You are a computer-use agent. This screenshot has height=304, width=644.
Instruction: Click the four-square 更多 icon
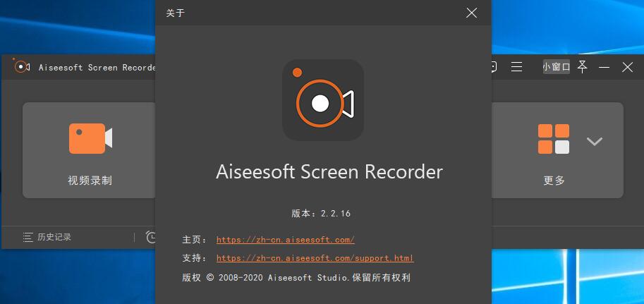pyautogui.click(x=554, y=139)
